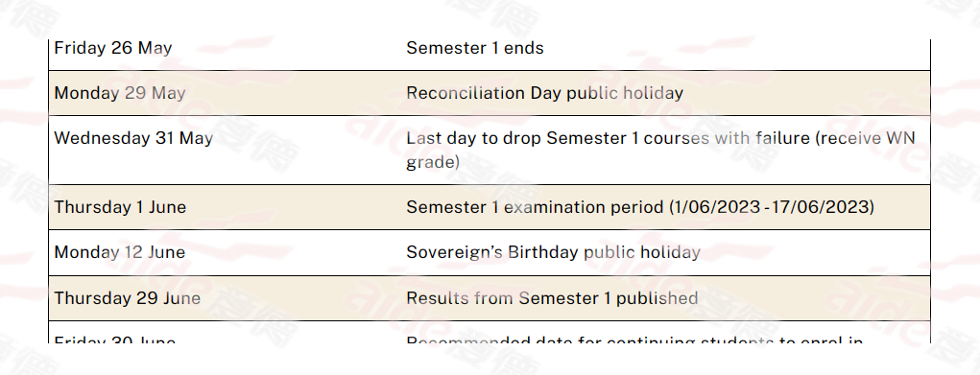Click 'Reconciliation Day public holiday' entry
The image size is (980, 375).
tap(545, 93)
